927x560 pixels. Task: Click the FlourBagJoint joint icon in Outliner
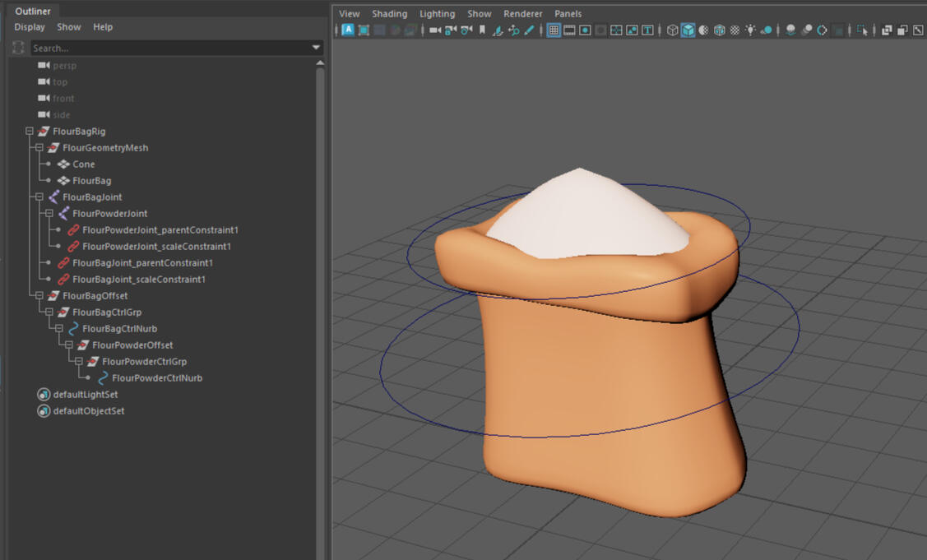click(x=53, y=197)
